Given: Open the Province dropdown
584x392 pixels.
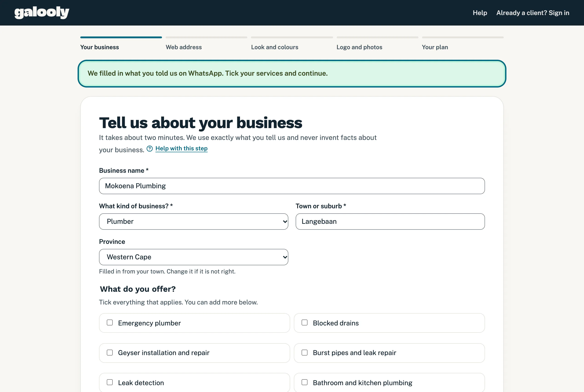Looking at the screenshot, I should pyautogui.click(x=194, y=257).
